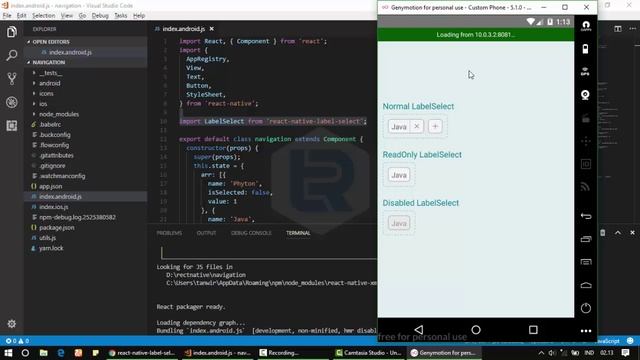Click errors and warnings count in status bar
The height and width of the screenshot is (360, 640).
(x=17, y=341)
